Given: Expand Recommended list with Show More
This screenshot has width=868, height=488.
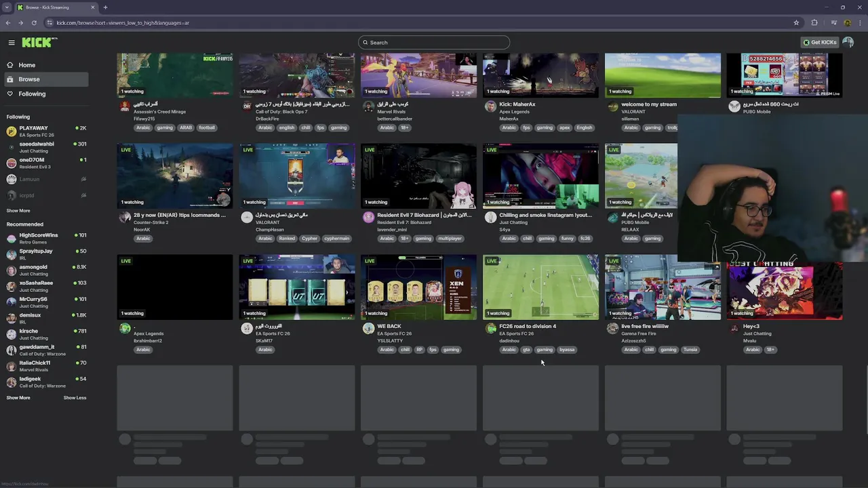Looking at the screenshot, I should (18, 398).
